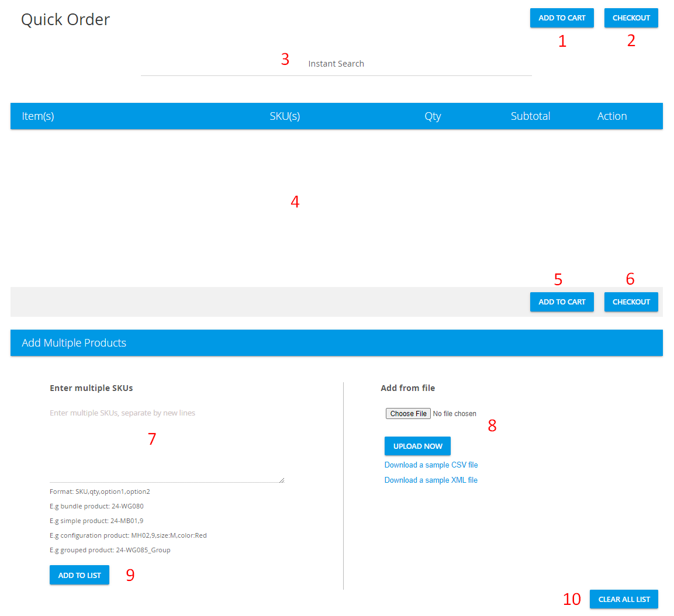Click Add to Cart below the item table
Viewport: 674px width, 616px height.
point(561,302)
